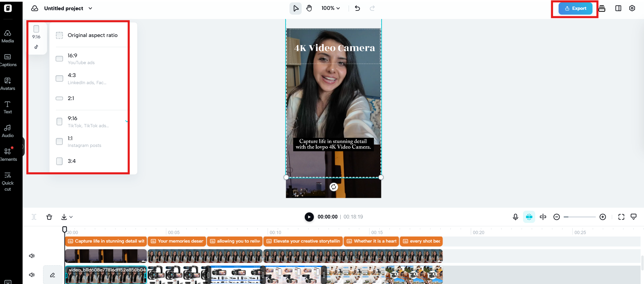644x284 pixels.
Task: Zoom out the timeline
Action: (557, 217)
